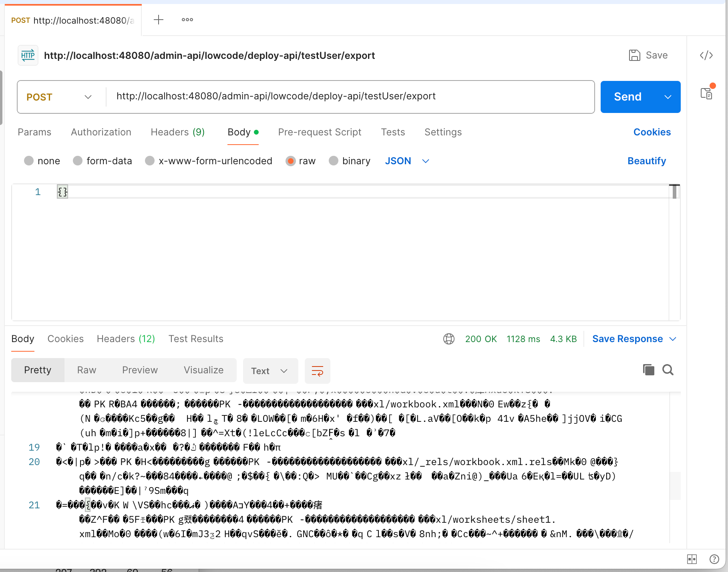The height and width of the screenshot is (572, 728).
Task: Open the response Headers (12) tab
Action: pos(126,339)
